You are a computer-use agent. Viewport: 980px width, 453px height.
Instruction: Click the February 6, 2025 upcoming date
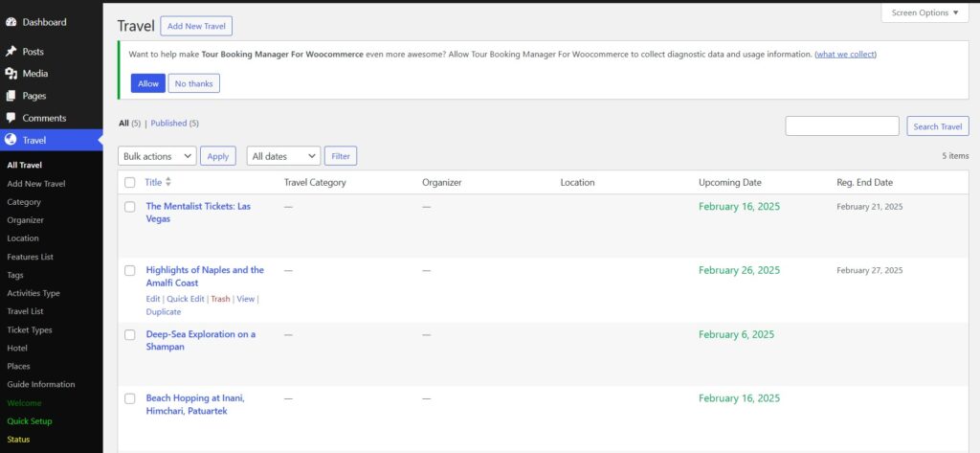(x=736, y=335)
